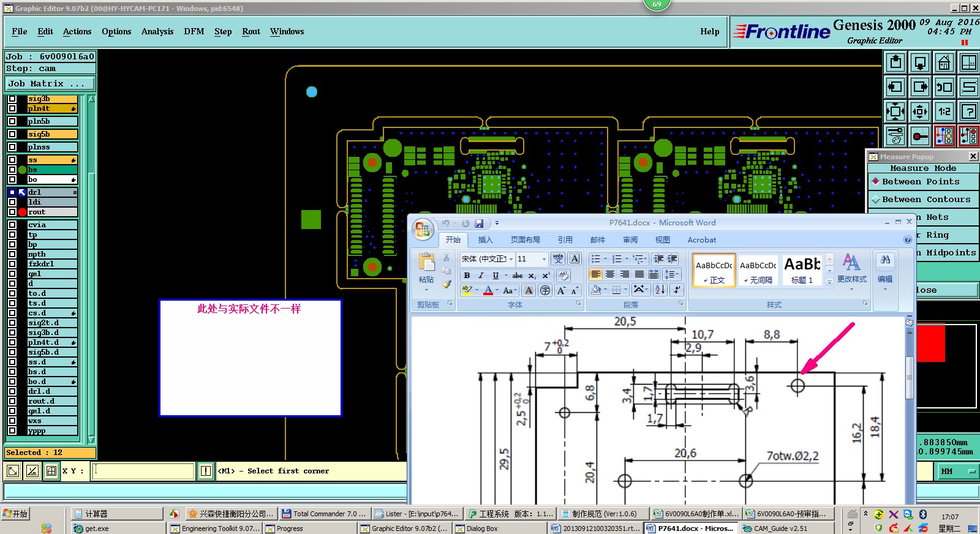Click the Word Office round logo button
Viewport: 980px width, 534px height.
(422, 229)
